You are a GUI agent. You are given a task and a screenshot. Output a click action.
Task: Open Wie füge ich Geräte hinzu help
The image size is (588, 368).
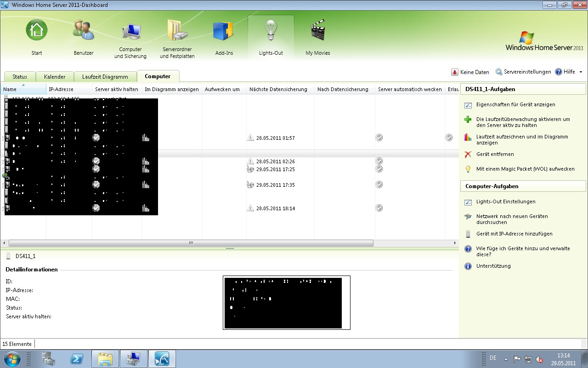pyautogui.click(x=523, y=251)
